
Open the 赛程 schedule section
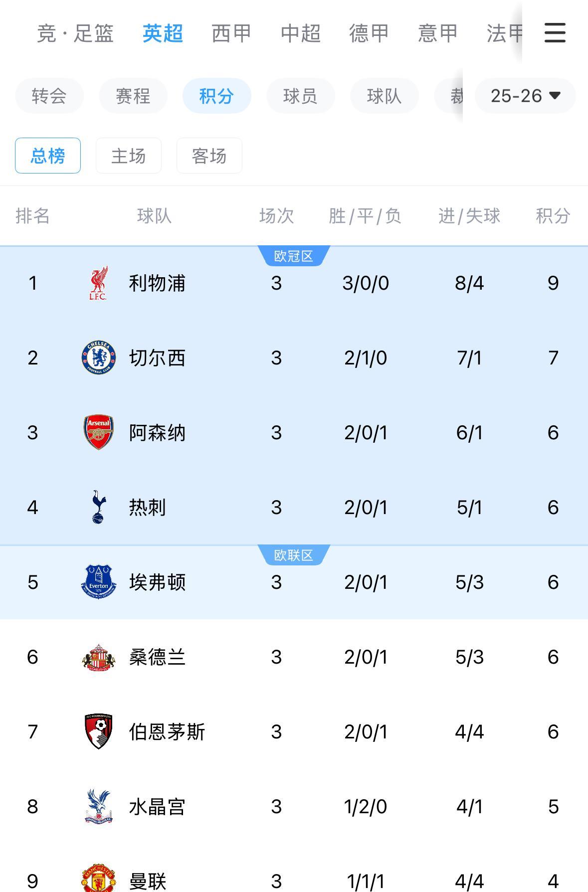[133, 96]
